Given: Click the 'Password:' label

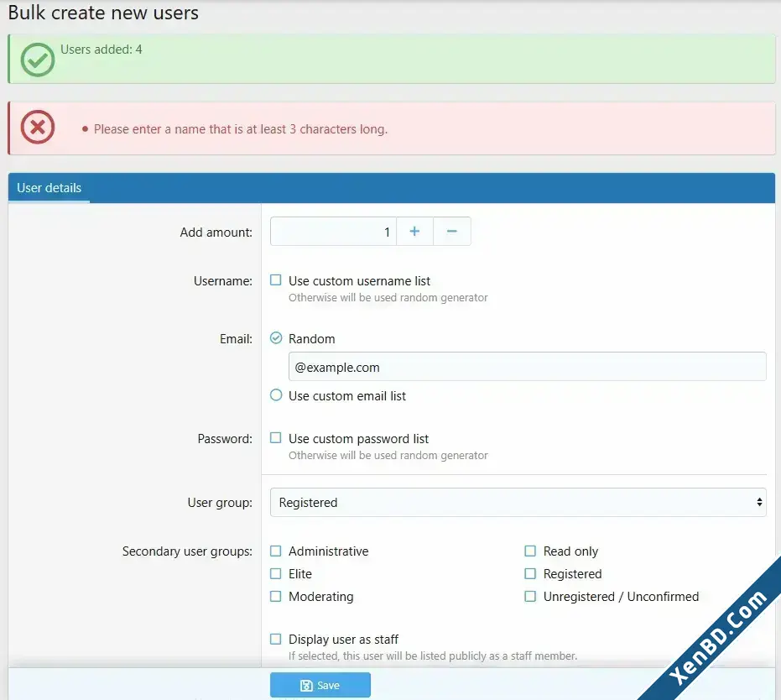Looking at the screenshot, I should [225, 438].
